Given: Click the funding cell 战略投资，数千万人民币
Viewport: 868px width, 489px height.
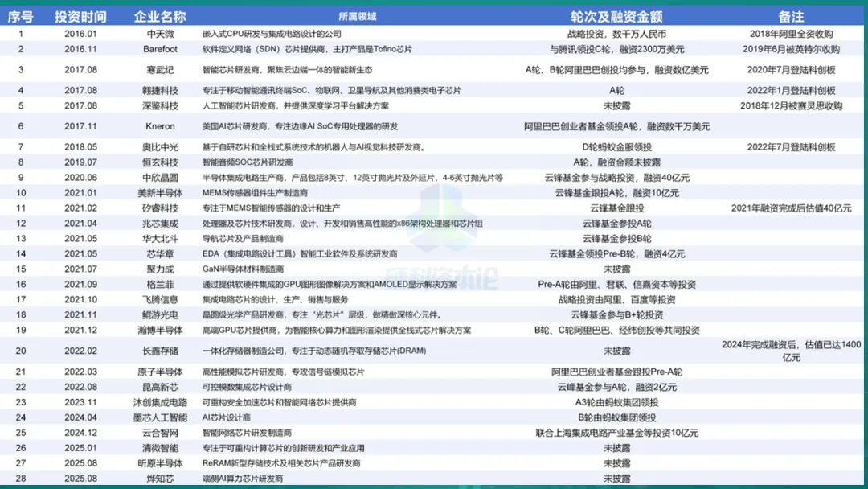Looking at the screenshot, I should (x=616, y=34).
